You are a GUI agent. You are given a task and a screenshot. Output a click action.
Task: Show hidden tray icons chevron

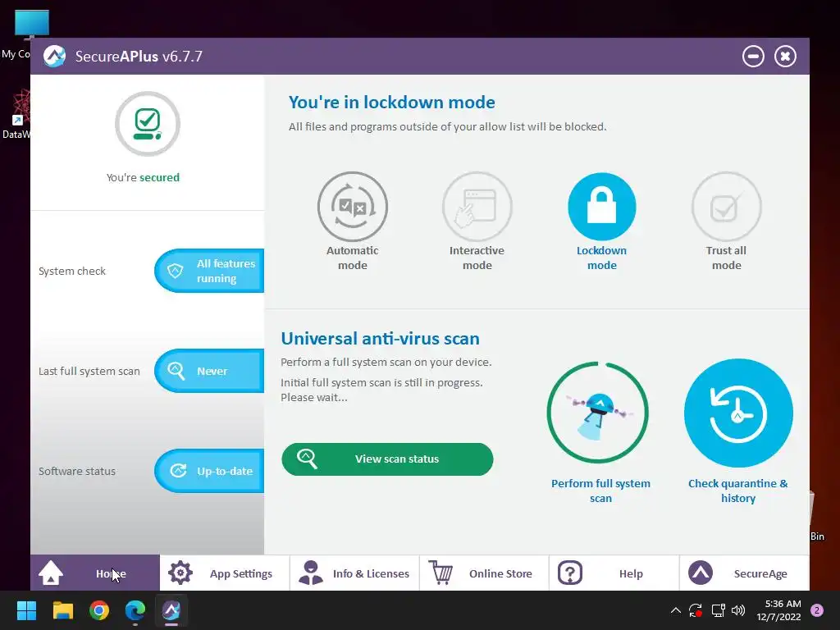click(676, 610)
